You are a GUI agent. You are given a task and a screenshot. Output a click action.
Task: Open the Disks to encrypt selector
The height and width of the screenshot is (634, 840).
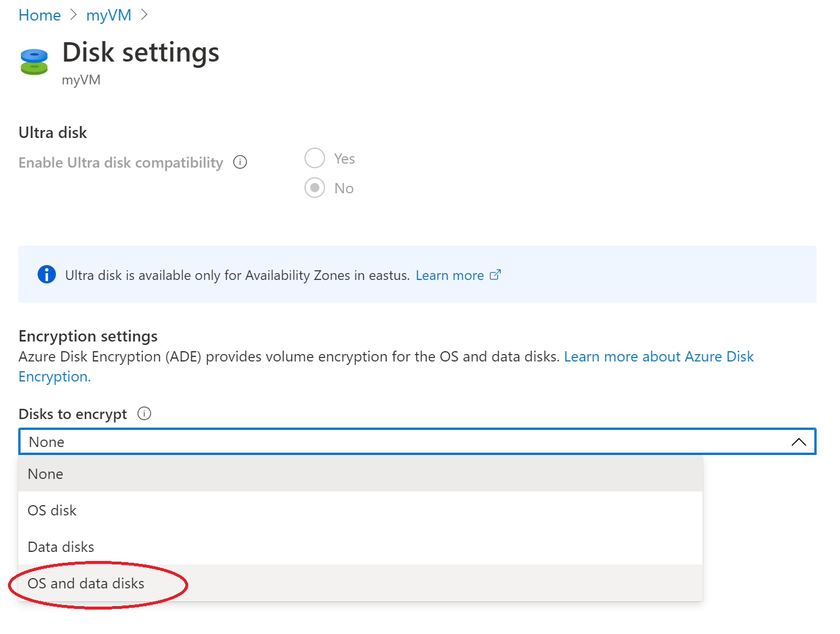[x=399, y=441]
